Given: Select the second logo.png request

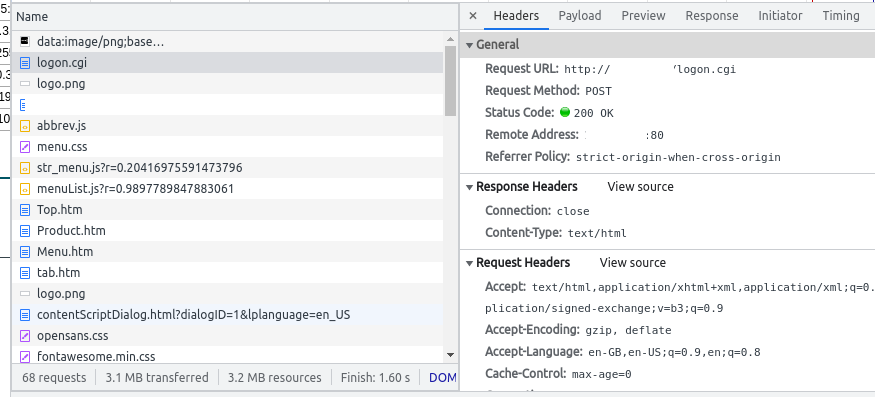Looking at the screenshot, I should coord(228,293).
